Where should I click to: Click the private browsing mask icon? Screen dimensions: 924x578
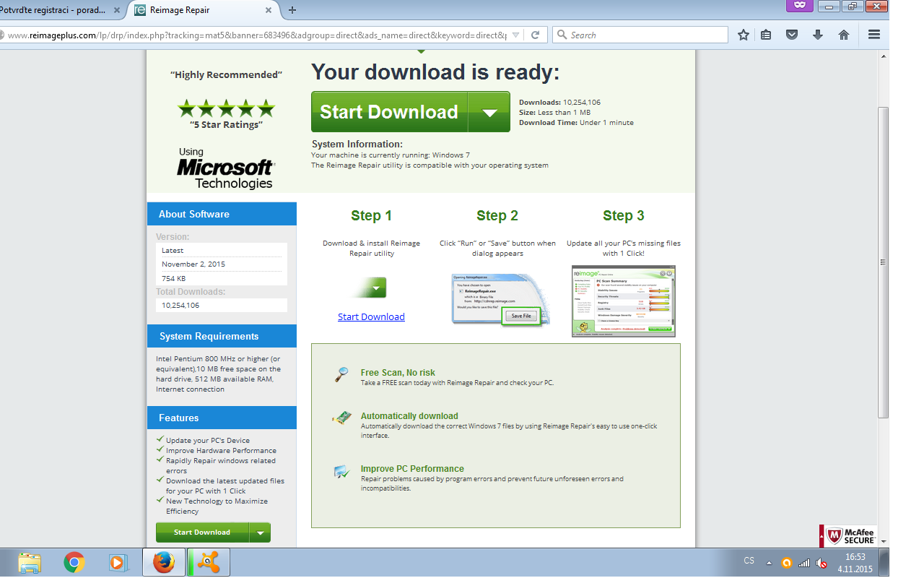799,5
